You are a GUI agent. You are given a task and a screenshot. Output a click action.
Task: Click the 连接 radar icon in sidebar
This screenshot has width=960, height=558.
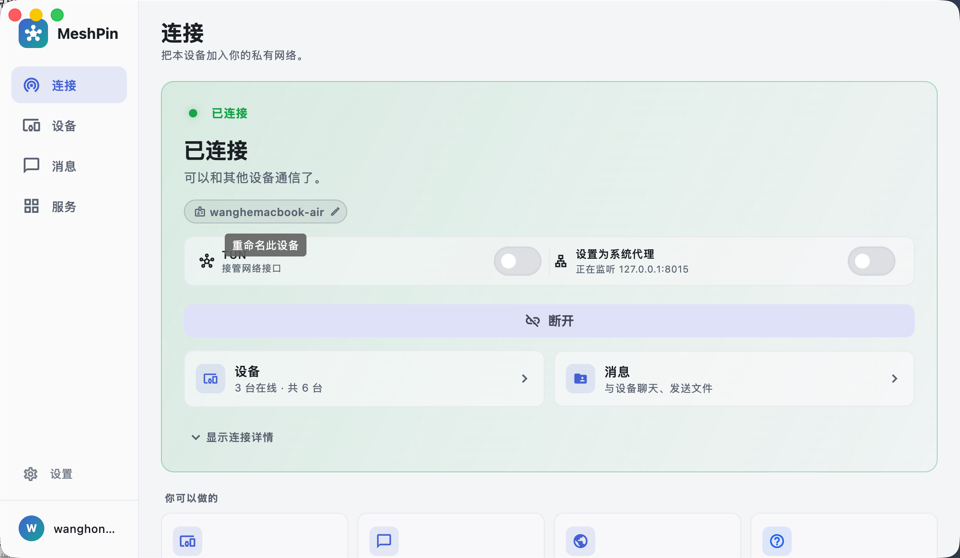pyautogui.click(x=31, y=85)
